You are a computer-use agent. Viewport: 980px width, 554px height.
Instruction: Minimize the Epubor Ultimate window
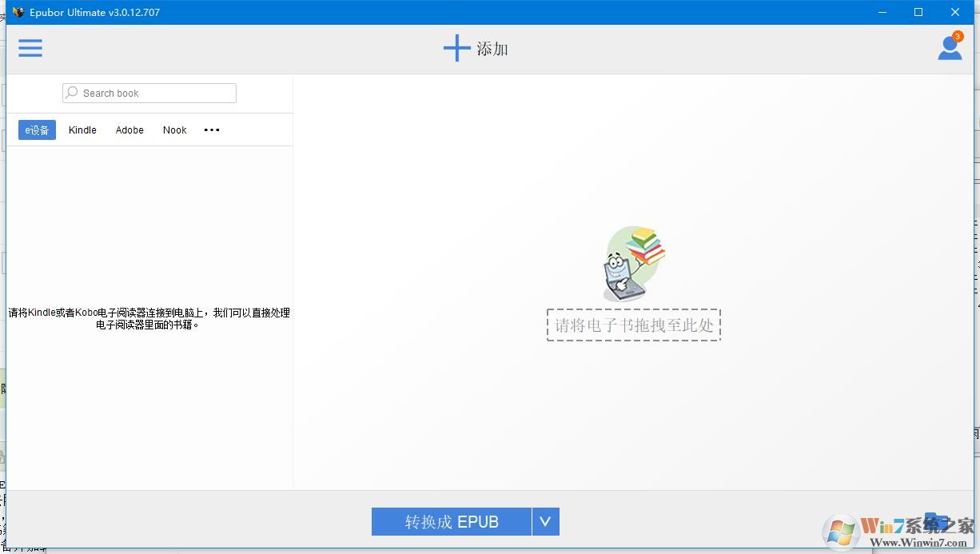click(882, 12)
